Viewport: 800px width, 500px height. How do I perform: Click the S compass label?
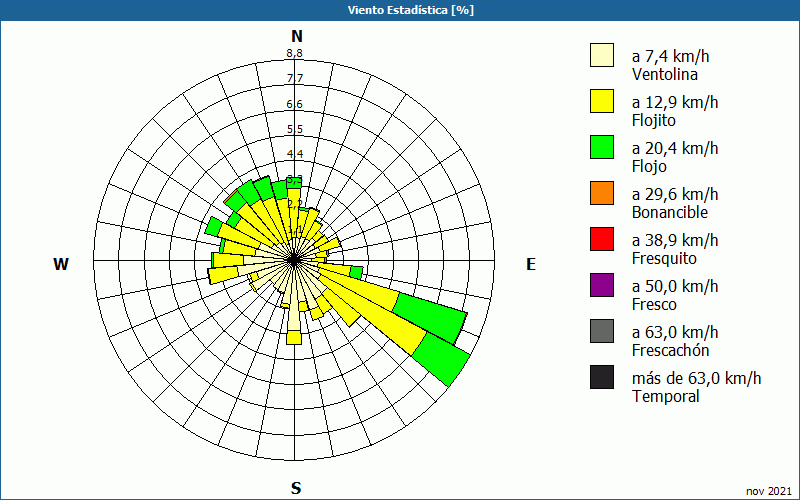point(296,489)
